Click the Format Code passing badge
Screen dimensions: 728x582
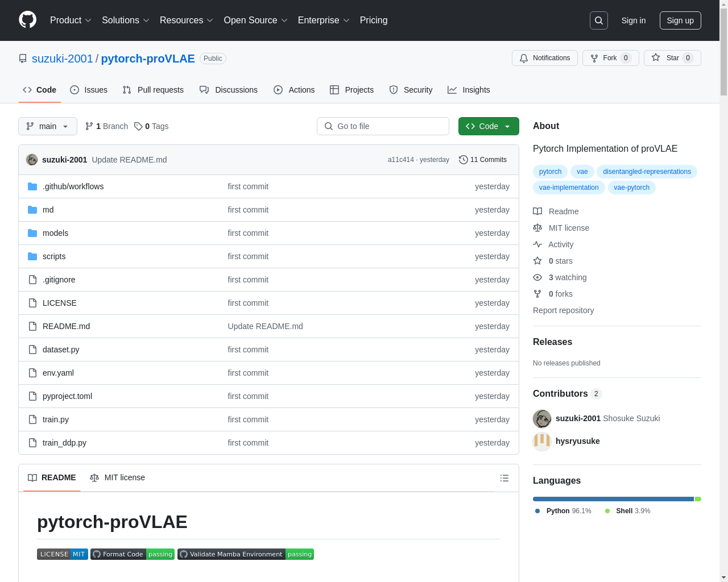click(133, 554)
